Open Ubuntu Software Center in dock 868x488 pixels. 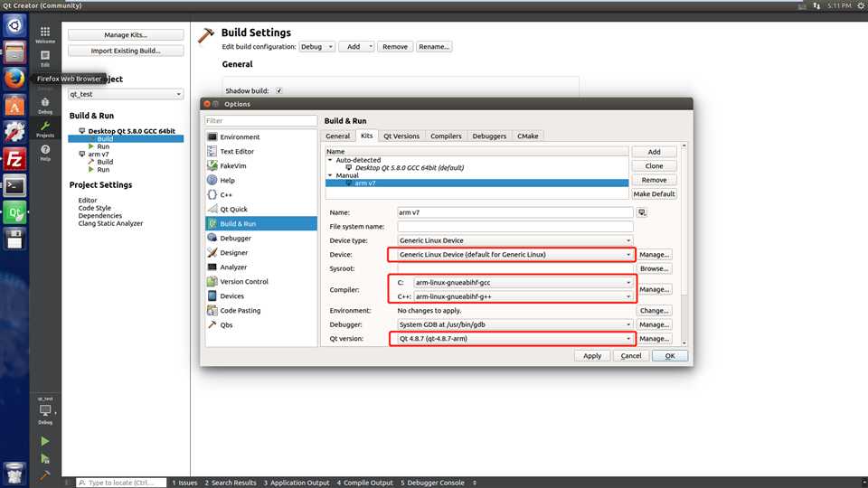click(14, 106)
